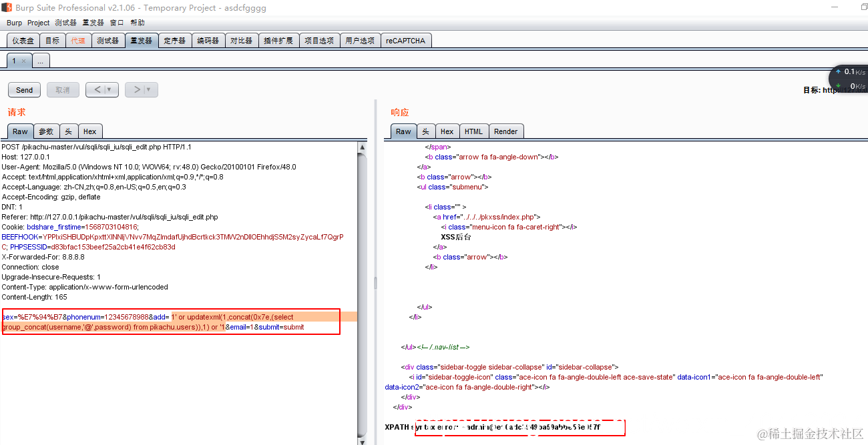Click the 取消 button
This screenshot has width=868, height=445.
(63, 90)
